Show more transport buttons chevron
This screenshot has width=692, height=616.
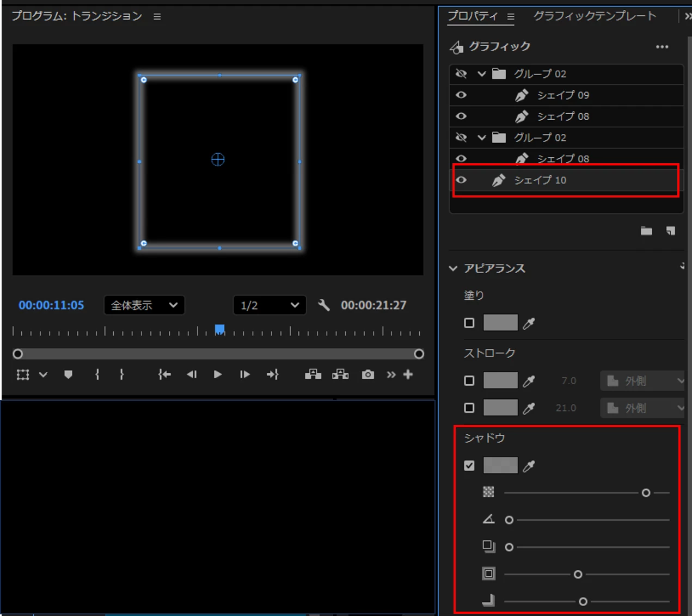(x=391, y=374)
